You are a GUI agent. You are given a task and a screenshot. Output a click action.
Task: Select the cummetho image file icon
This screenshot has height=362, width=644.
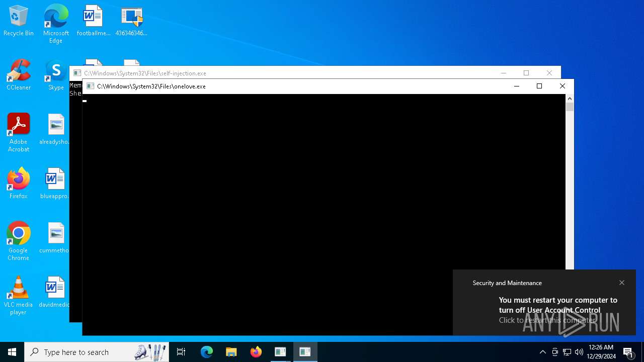55,238
